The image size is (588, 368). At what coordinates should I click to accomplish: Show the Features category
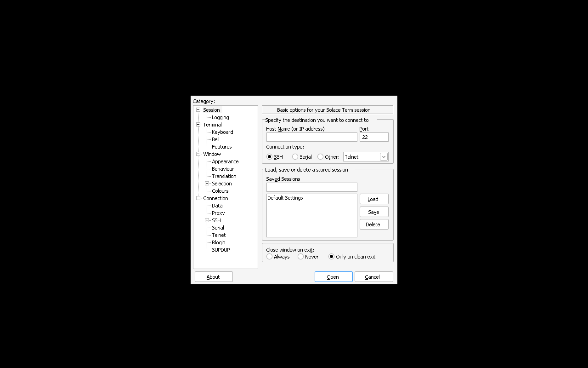(x=222, y=147)
